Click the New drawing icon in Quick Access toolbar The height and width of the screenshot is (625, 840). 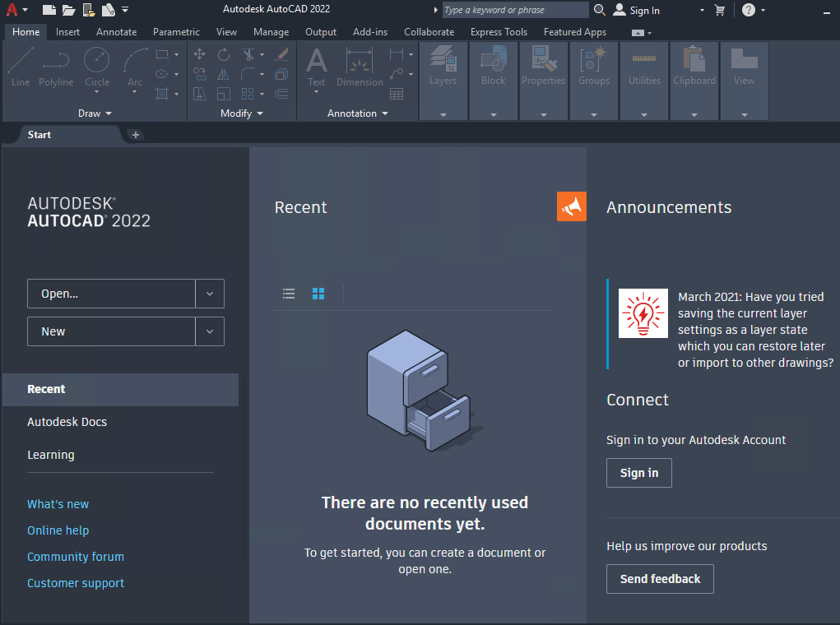[49, 10]
